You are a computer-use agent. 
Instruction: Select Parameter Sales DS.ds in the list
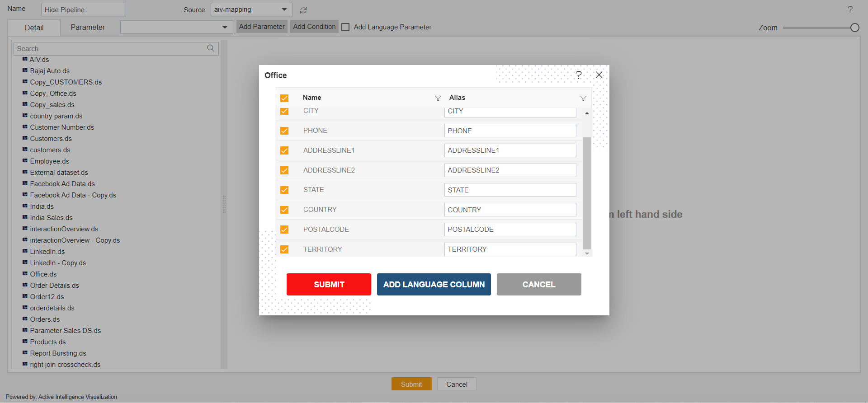tap(66, 331)
